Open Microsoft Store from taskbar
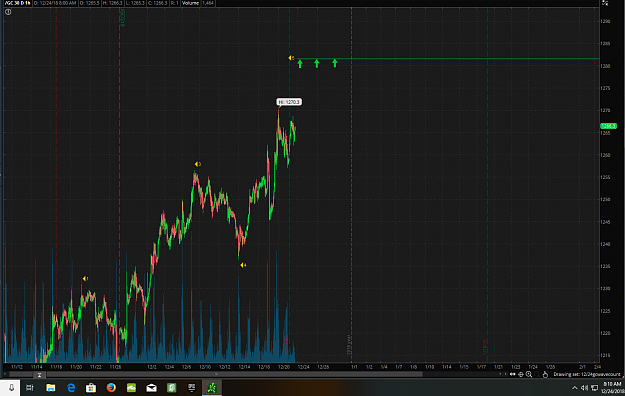The width and height of the screenshot is (625, 396). pos(91,388)
